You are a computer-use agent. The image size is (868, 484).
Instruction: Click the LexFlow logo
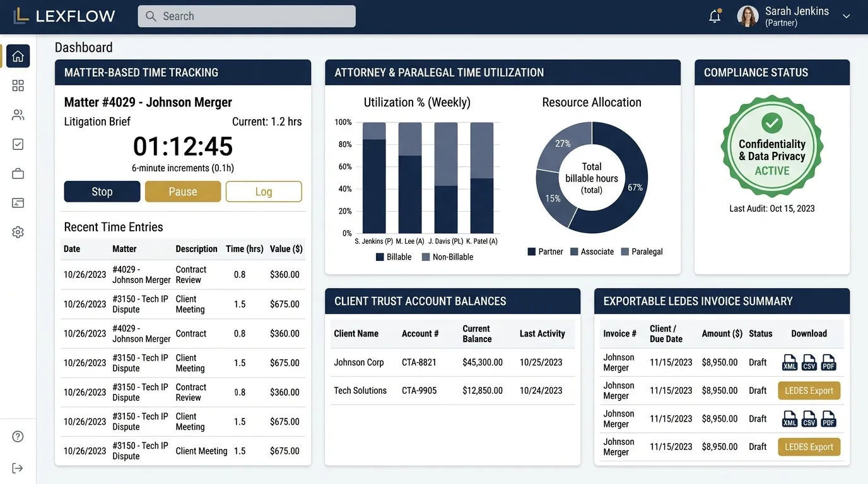(64, 16)
